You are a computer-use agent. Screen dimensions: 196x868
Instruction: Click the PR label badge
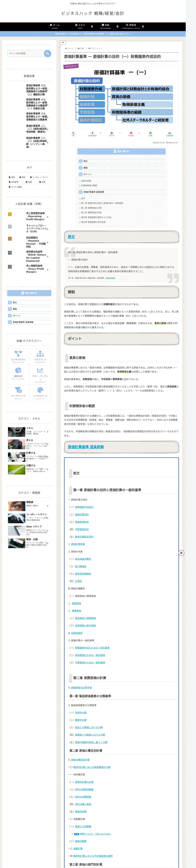tap(63, 42)
